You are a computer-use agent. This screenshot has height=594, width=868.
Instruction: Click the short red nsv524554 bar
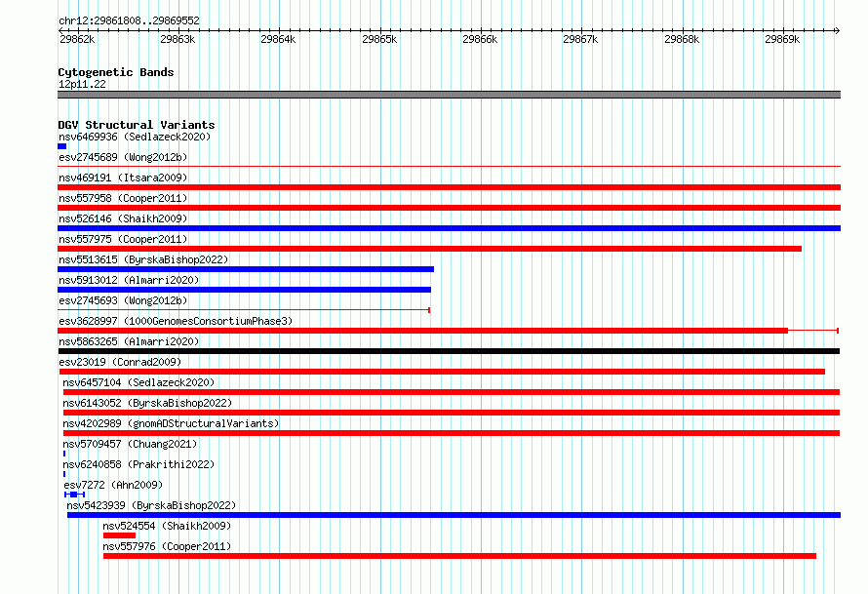point(120,535)
